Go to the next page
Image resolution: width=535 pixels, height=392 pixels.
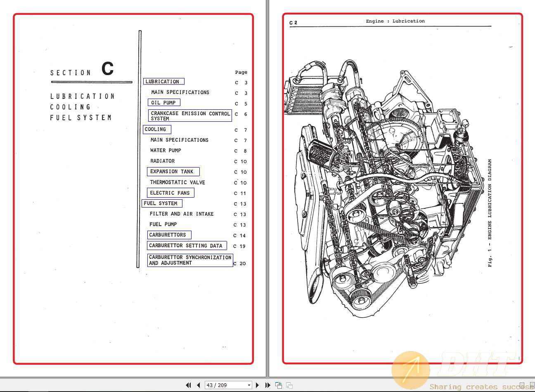click(257, 385)
